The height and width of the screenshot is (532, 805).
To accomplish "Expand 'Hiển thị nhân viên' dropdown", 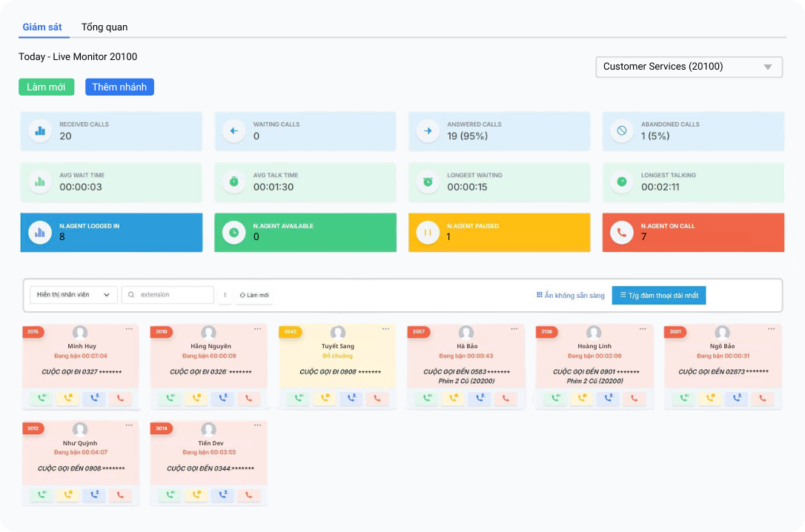I will pyautogui.click(x=73, y=295).
